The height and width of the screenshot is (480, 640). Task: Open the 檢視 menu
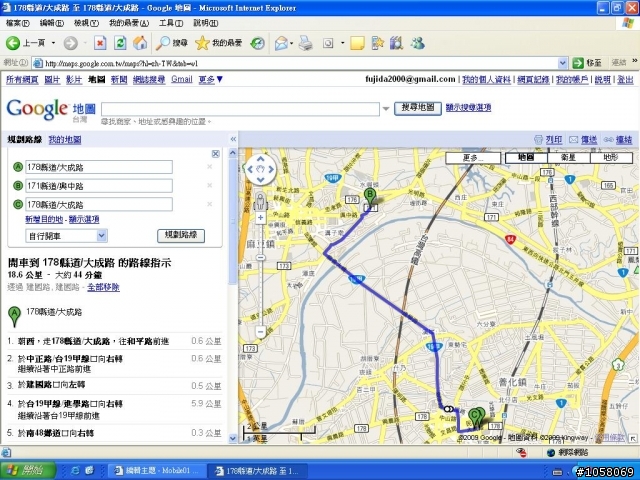pos(86,23)
